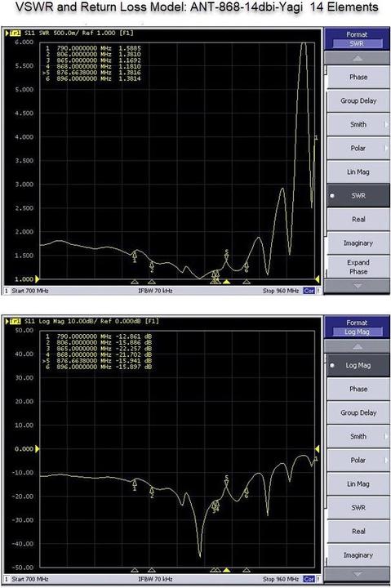Screen dimensions: 391x588
Task: Click the 790 MHz 1.5885 marker readout
Action: 93,48
